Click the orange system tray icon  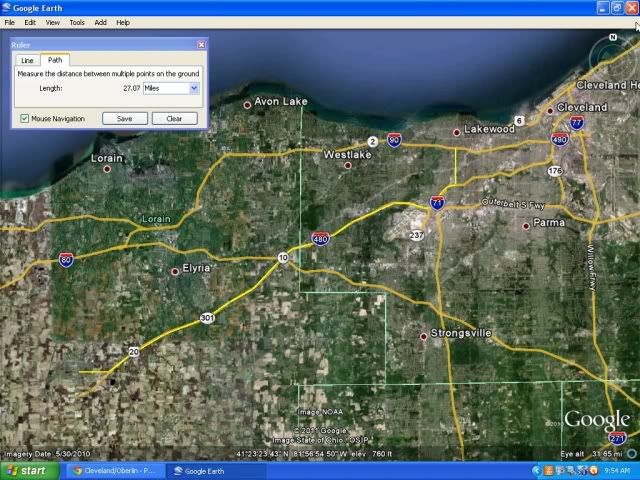[548, 471]
